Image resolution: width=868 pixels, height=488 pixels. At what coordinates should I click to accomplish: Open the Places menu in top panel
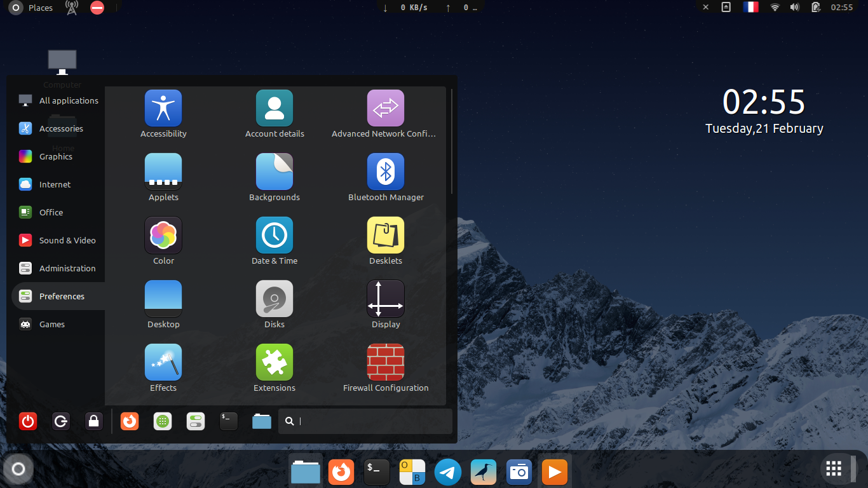coord(41,8)
